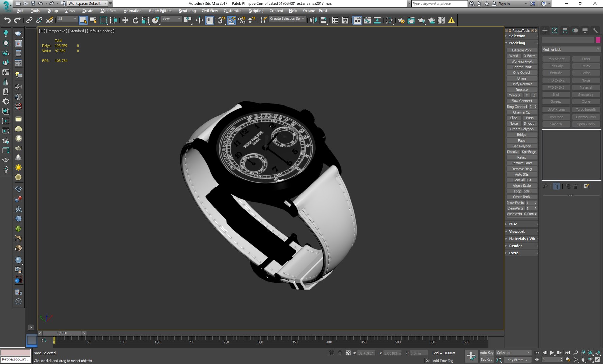This screenshot has height=364, width=603.
Task: Activate the Select and Link tool
Action: (x=29, y=20)
